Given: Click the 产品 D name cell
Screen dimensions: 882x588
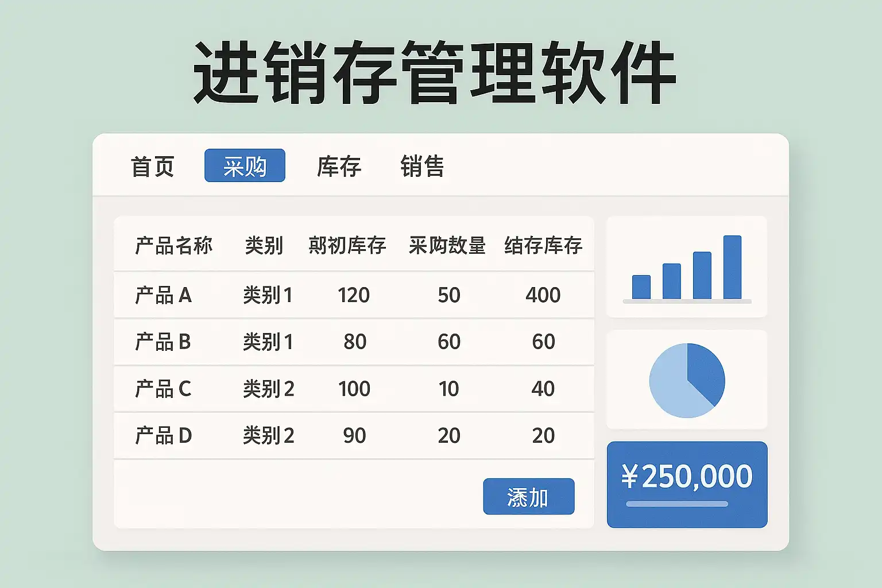Looking at the screenshot, I should 163,435.
